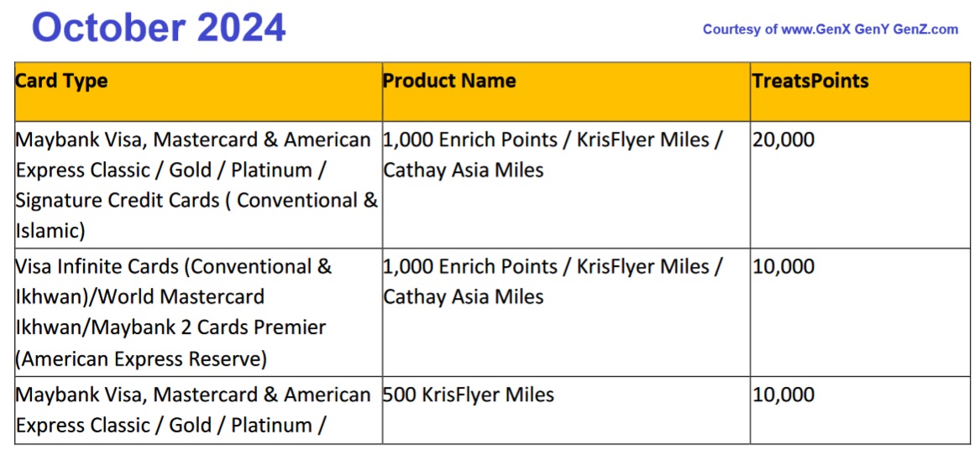Click 'Visa Infinite Cards (Conventional &' text

[174, 267]
